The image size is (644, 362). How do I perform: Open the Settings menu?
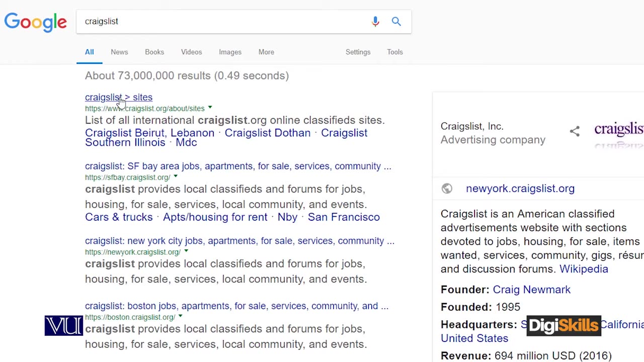pos(358,52)
